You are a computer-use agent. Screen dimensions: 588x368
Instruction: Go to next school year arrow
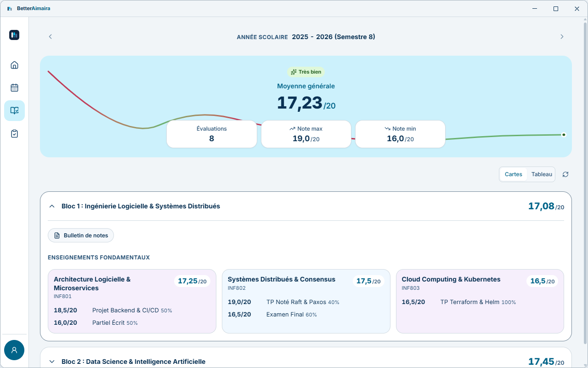pyautogui.click(x=561, y=37)
